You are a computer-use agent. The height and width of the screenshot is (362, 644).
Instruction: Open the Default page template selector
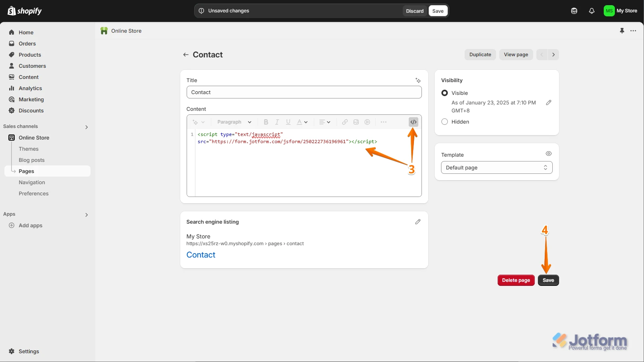click(496, 167)
